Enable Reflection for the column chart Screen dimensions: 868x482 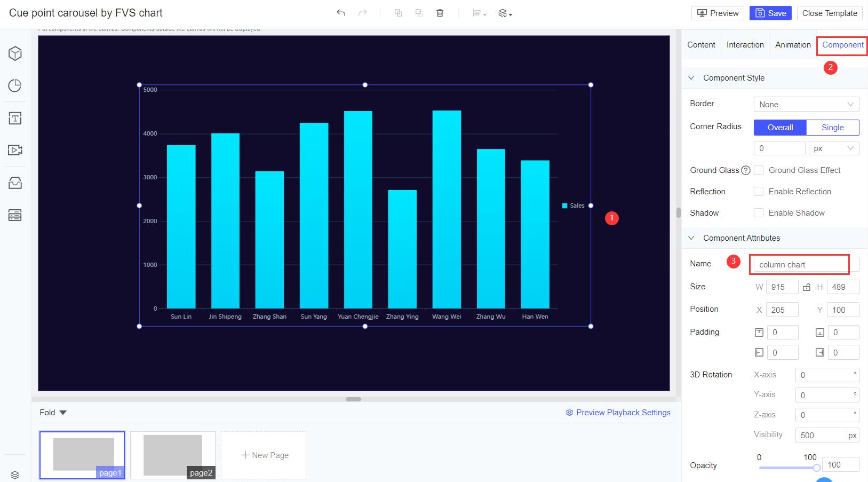759,191
